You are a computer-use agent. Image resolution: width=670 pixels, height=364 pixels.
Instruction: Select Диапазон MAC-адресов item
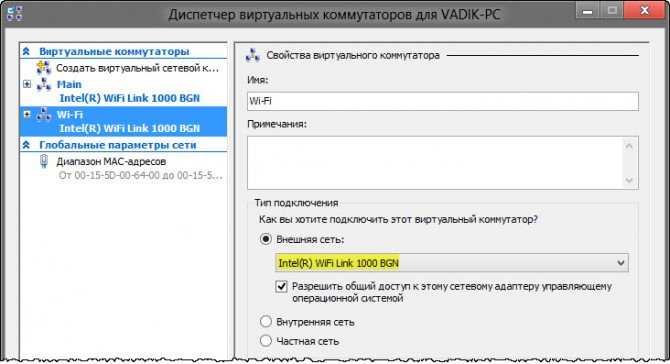(111, 161)
